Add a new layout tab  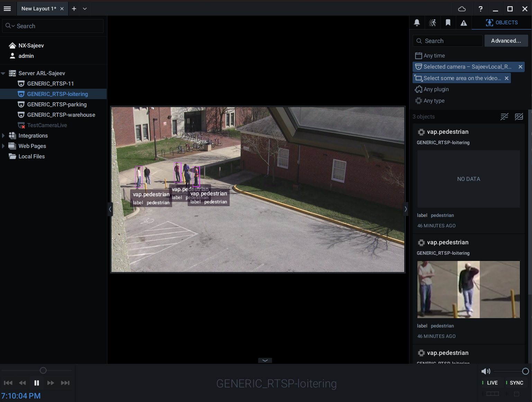[x=74, y=9]
